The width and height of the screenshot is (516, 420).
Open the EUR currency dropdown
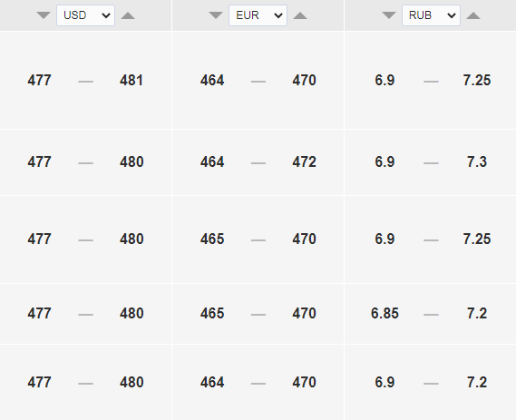pyautogui.click(x=258, y=15)
